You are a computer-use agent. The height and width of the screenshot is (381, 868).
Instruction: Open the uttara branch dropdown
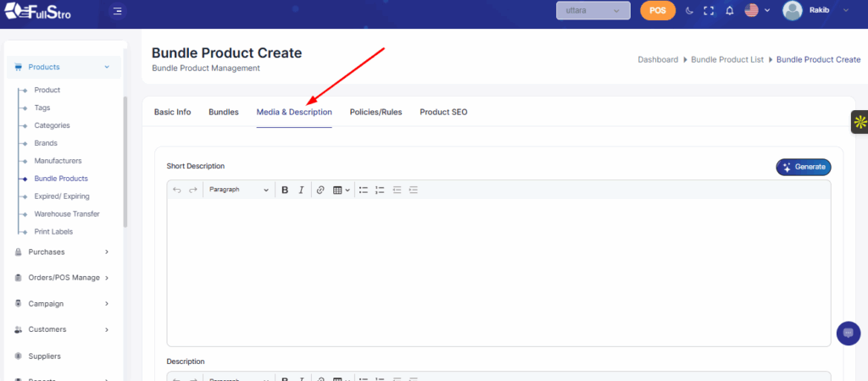pyautogui.click(x=593, y=11)
